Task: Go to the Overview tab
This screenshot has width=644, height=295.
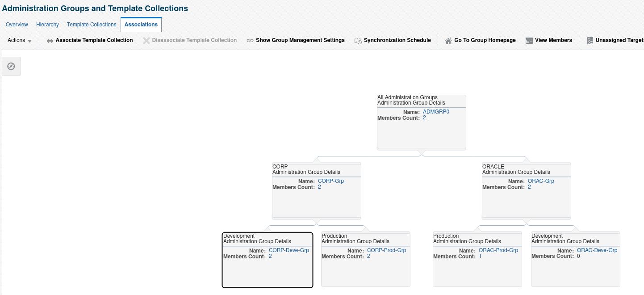Action: pos(17,25)
